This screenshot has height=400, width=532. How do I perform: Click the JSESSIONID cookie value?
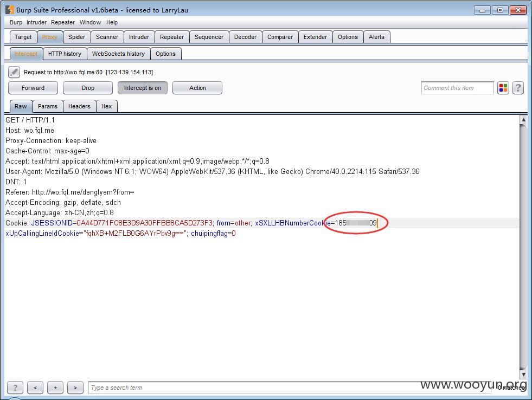tap(145, 223)
